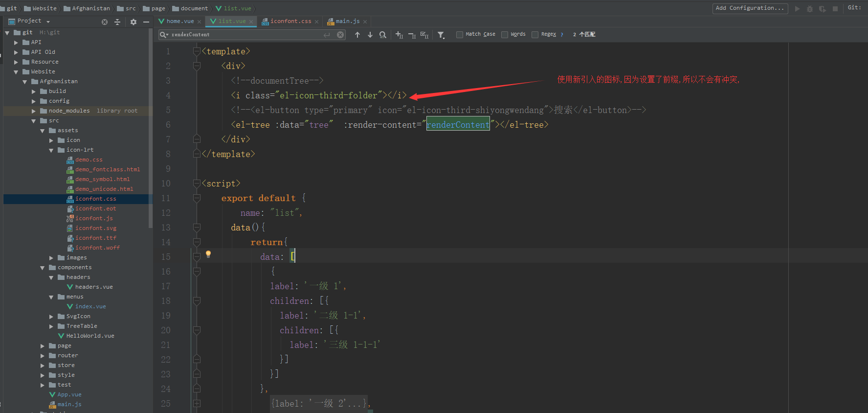The image size is (868, 413).
Task: Click the locate target icon in Project panel
Action: tap(105, 22)
